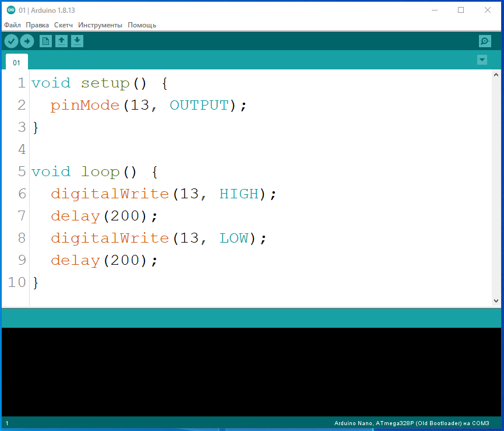
Task: Expand the tab options dropdown arrow
Action: coord(482,60)
